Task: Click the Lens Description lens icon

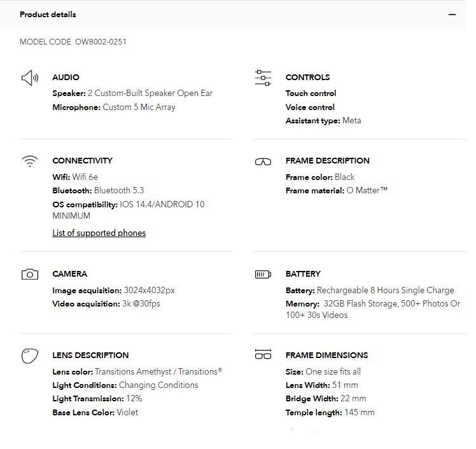Action: tap(30, 356)
